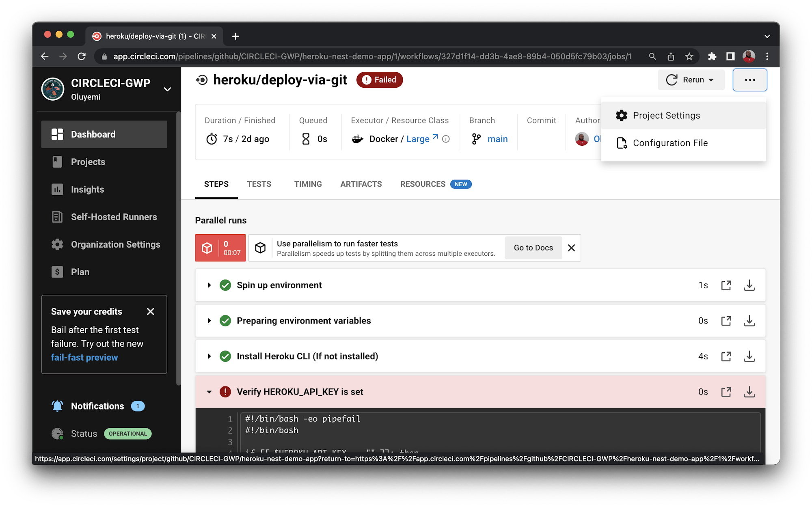This screenshot has width=812, height=507.
Task: Dismiss the parallelism tip banner
Action: coord(571,248)
